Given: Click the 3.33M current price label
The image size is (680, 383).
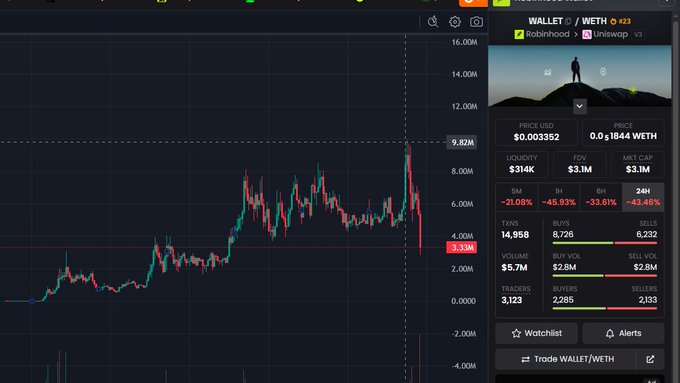Looking at the screenshot, I should pos(462,247).
